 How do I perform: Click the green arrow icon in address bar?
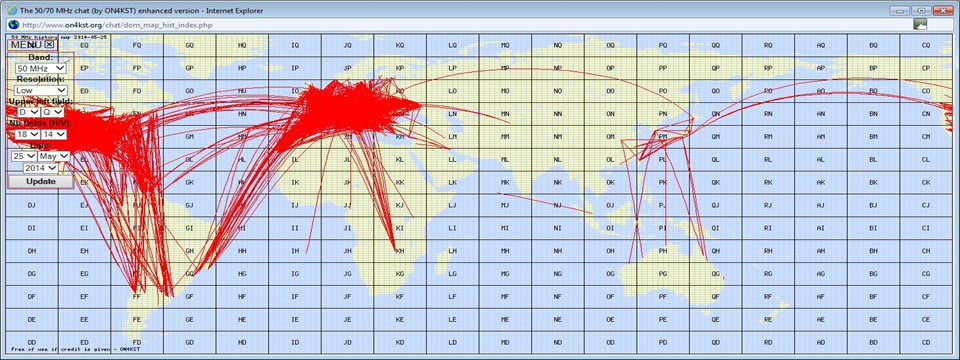pyautogui.click(x=920, y=24)
